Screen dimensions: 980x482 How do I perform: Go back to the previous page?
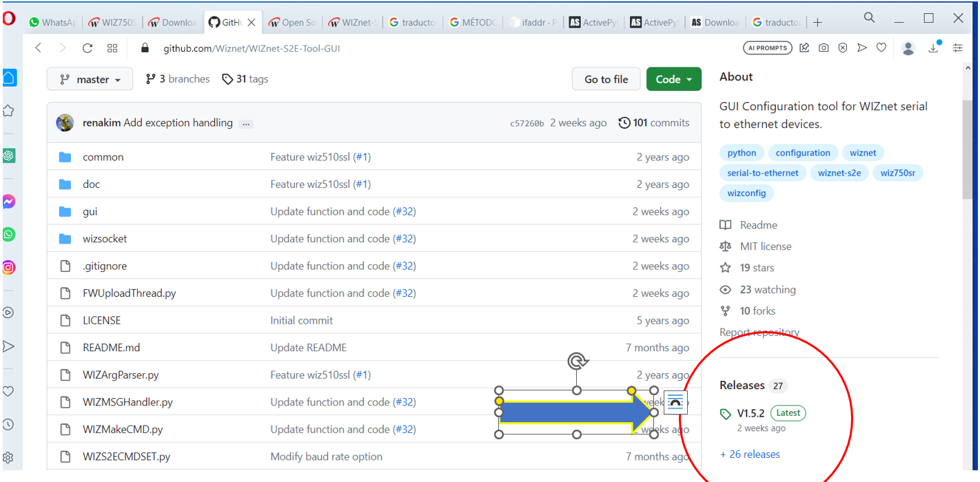tap(39, 48)
